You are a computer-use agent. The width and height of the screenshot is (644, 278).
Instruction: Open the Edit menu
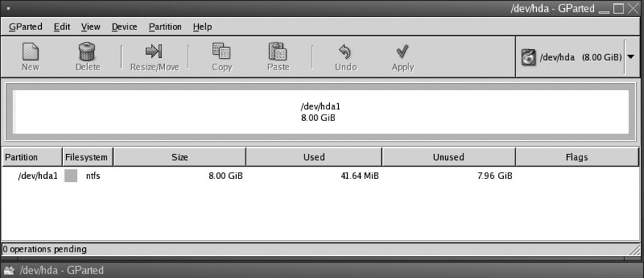(x=62, y=26)
